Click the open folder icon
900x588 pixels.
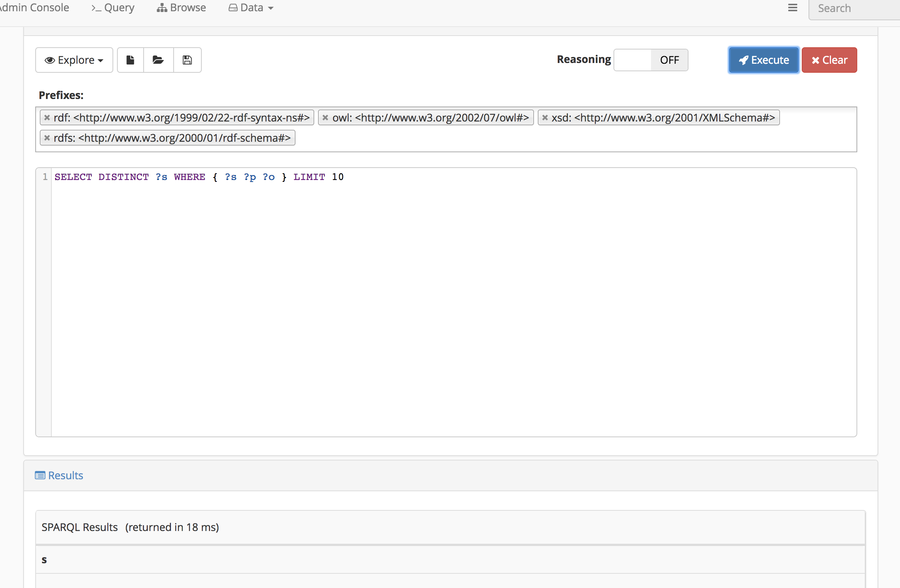point(158,60)
